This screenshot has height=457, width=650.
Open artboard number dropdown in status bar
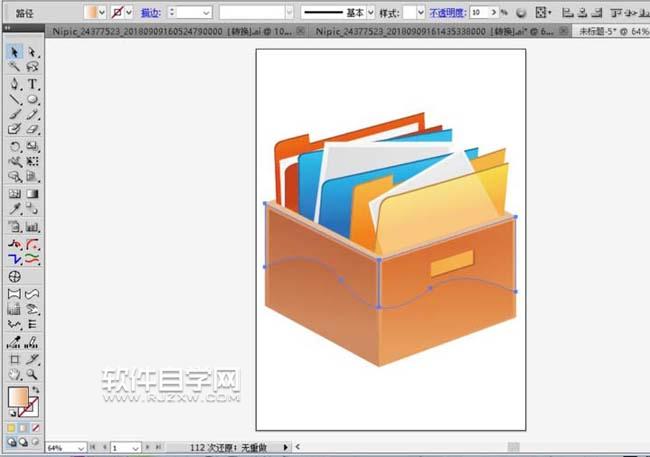[136, 448]
